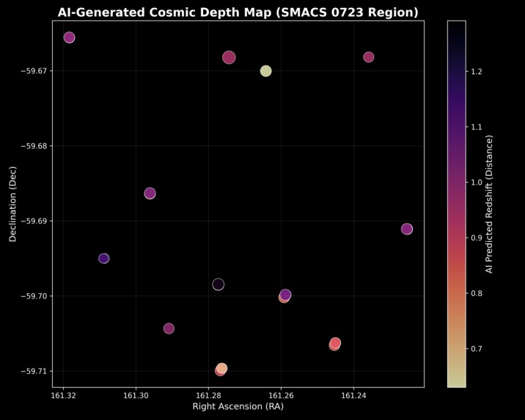Click the chart title mentioning SMACS 0723 Region
The image size is (525, 420).
tap(238, 12)
